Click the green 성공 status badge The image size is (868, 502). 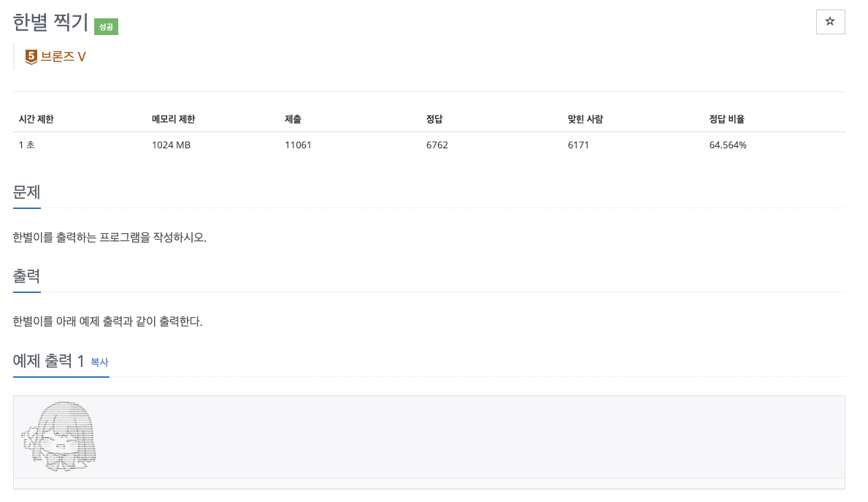[106, 26]
